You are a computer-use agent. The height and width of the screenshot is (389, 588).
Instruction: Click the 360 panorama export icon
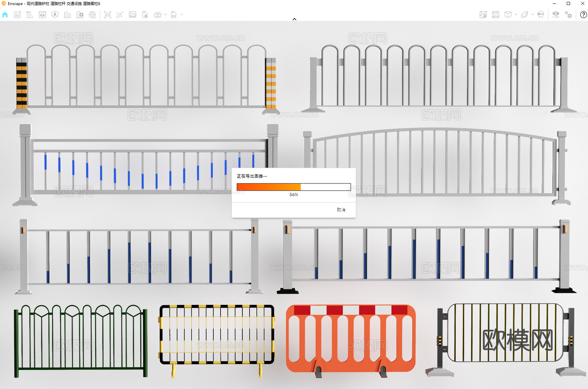(157, 15)
